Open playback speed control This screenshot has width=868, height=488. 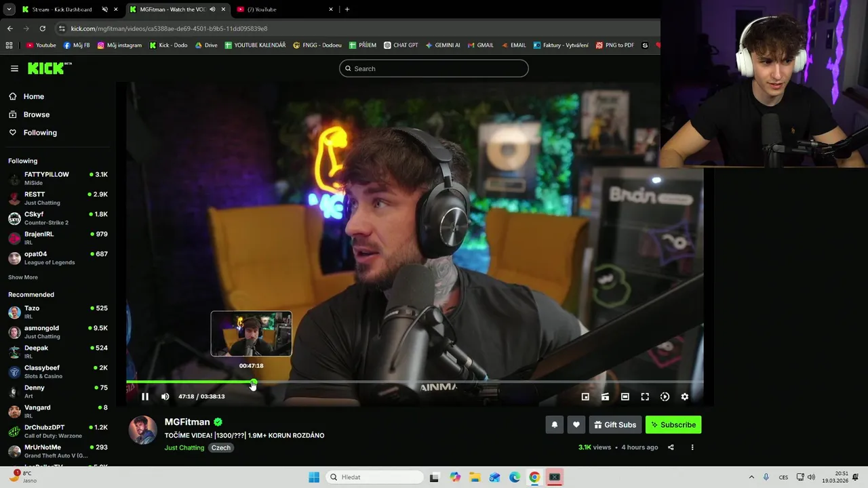(x=665, y=396)
